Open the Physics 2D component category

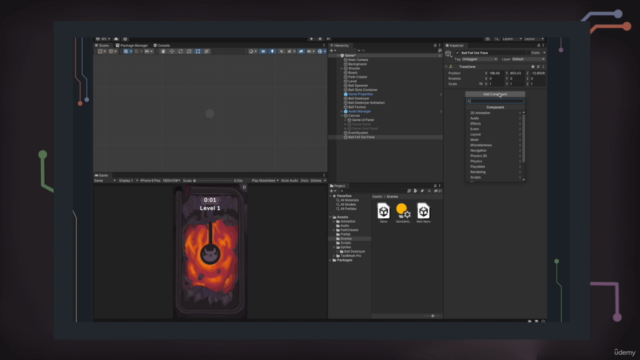point(495,156)
